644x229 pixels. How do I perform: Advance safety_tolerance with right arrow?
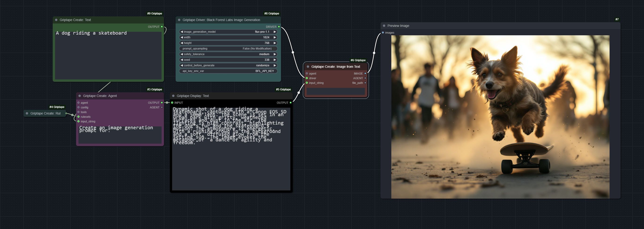tap(275, 54)
